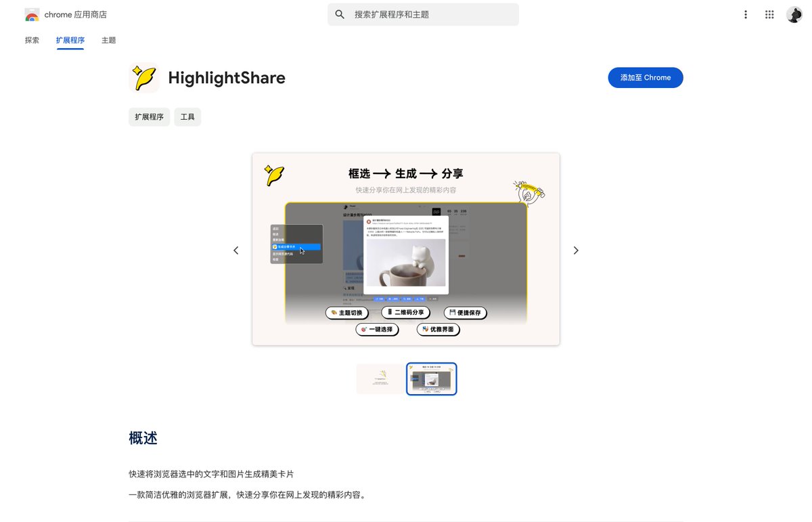Screen dimensions: 812x522
Task: Add the extension with 添加至 Chrome
Action: (646, 77)
